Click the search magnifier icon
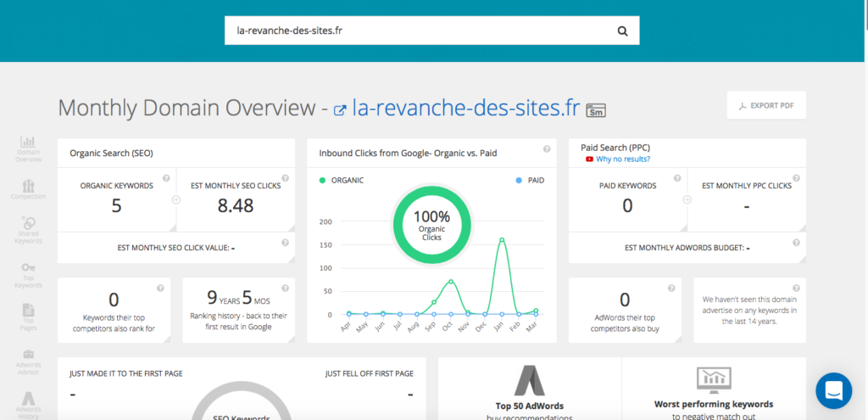 click(x=623, y=31)
